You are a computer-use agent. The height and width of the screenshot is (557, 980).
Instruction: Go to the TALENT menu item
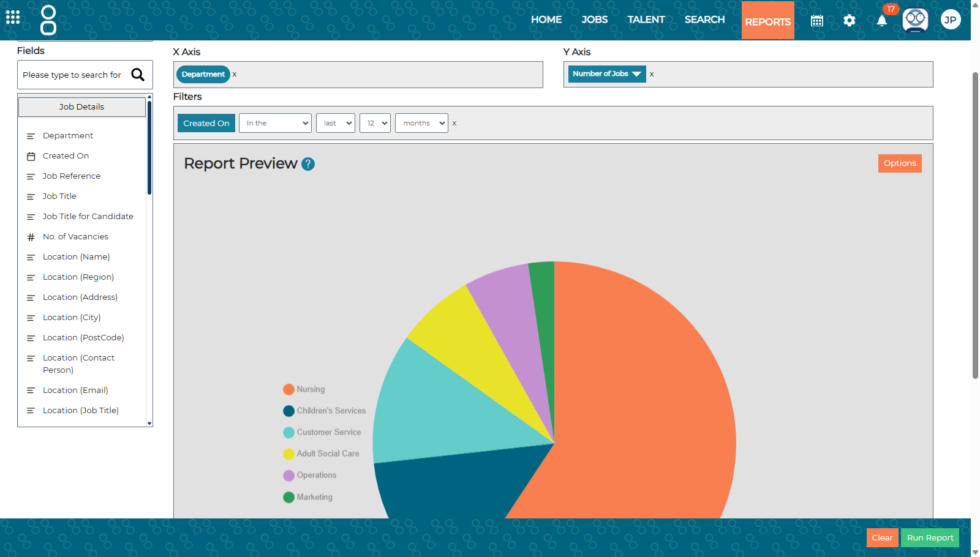click(x=646, y=19)
